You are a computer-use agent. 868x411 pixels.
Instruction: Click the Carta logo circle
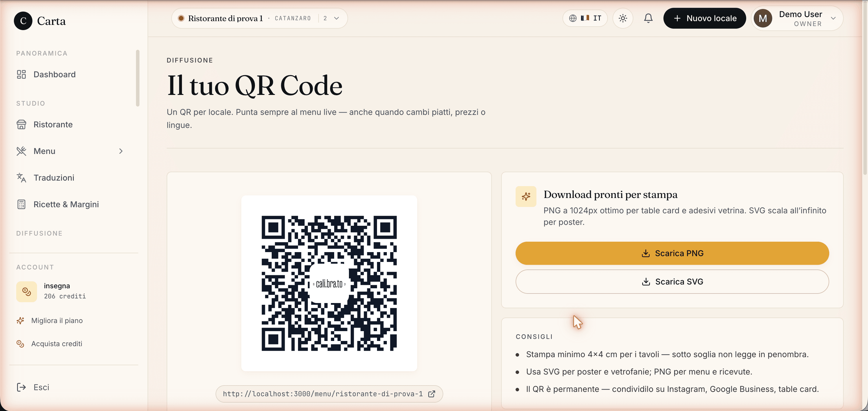point(23,21)
